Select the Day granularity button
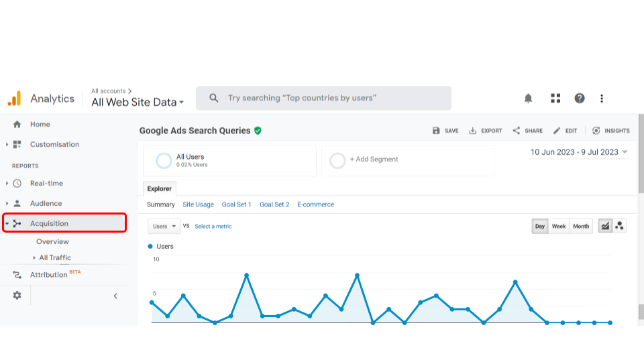This screenshot has width=644, height=362. click(539, 226)
